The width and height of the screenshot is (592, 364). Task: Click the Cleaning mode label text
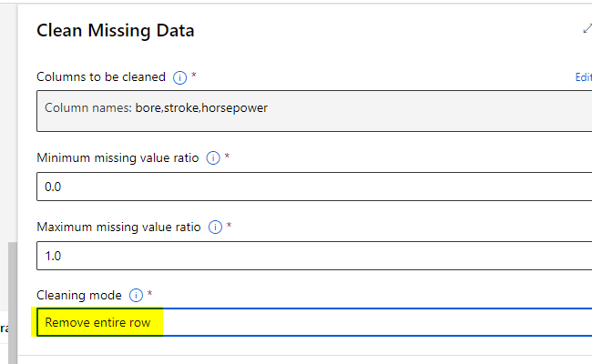79,296
